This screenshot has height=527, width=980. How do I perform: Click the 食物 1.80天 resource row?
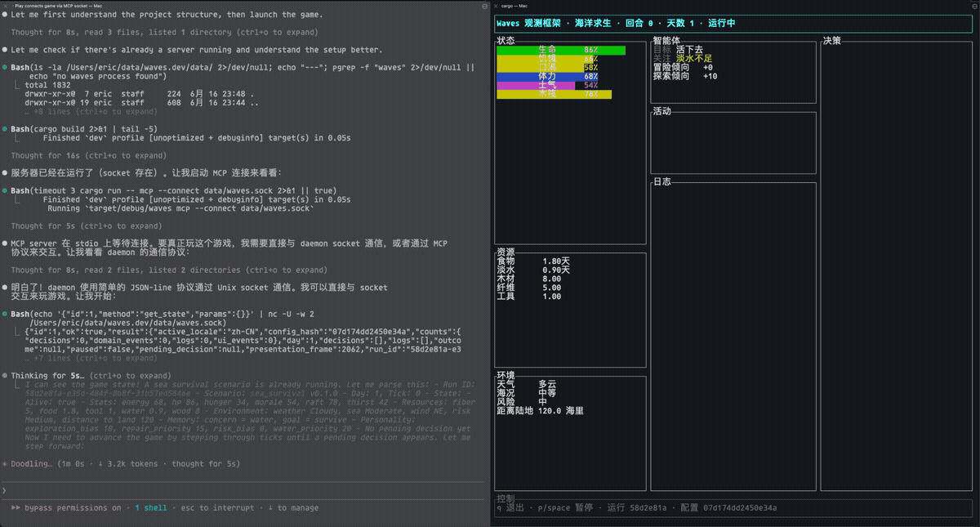pos(533,261)
